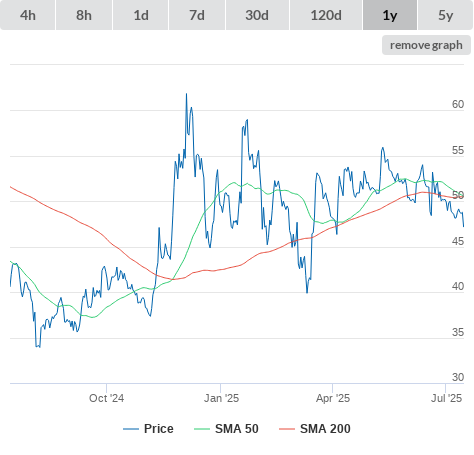
Task: Click the red SMA 200 line swatch
Action: 287,429
